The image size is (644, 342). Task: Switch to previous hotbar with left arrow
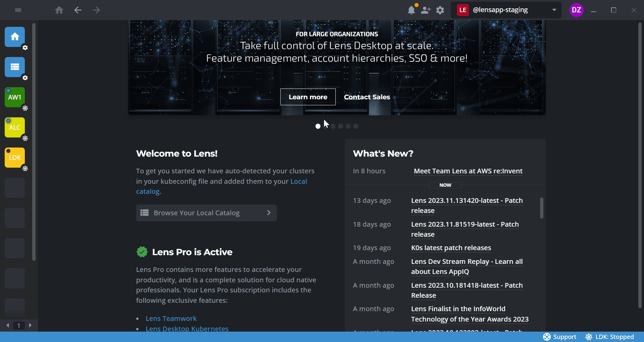click(8, 325)
